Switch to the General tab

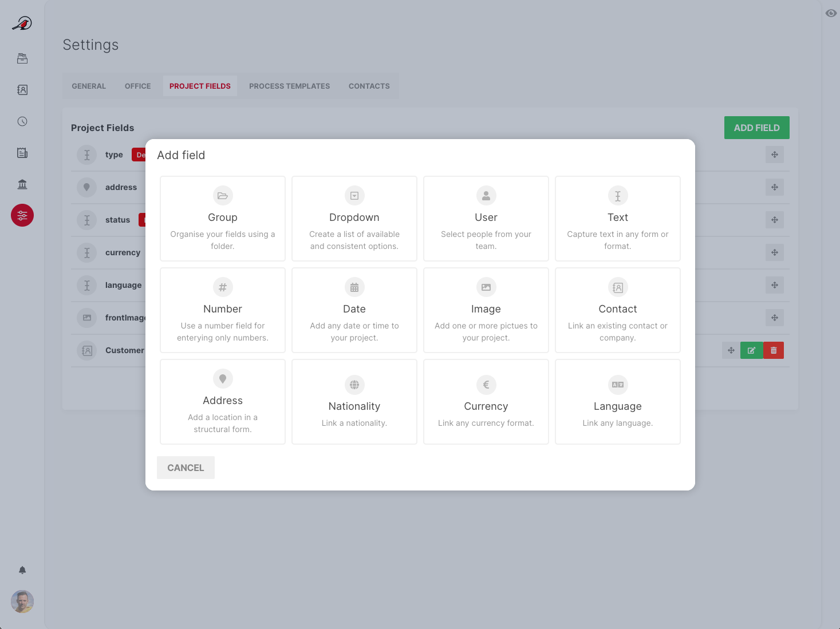89,86
